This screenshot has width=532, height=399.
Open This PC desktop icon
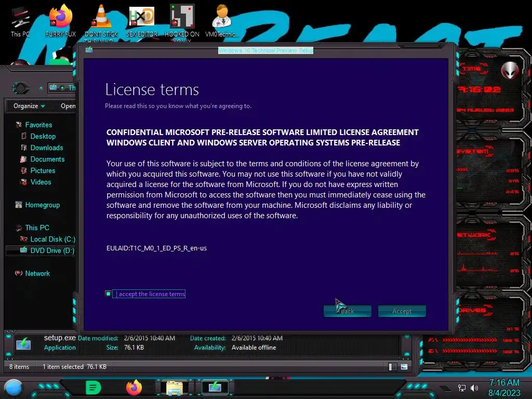click(x=20, y=21)
